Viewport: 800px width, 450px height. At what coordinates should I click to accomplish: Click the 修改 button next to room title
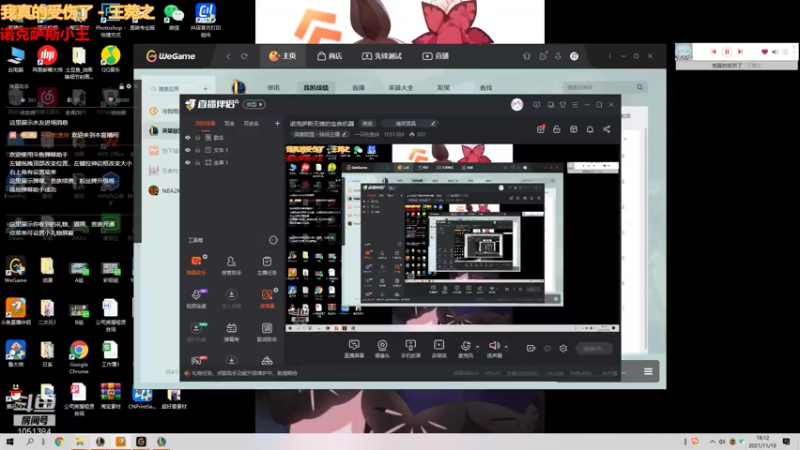[367, 123]
